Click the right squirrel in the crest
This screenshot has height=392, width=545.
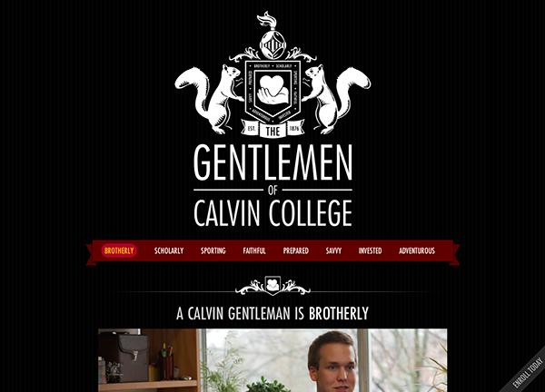tap(336, 99)
